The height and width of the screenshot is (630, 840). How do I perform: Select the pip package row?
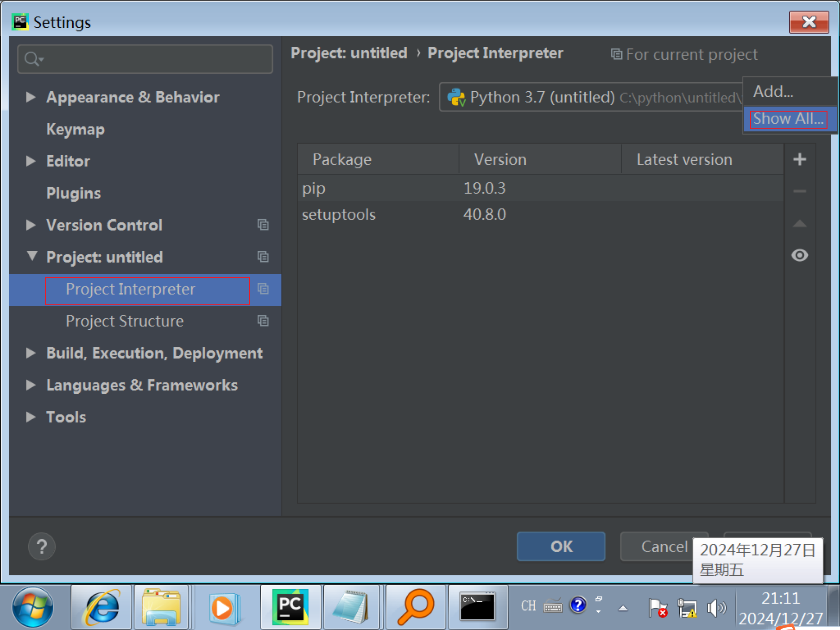point(540,188)
